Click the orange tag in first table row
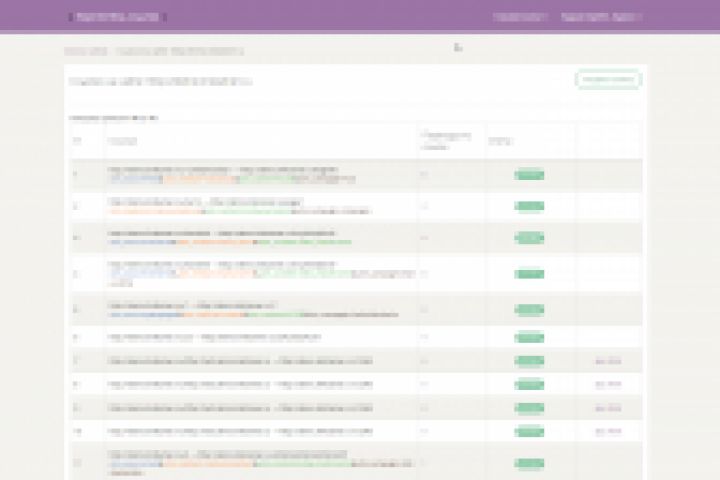This screenshot has height=480, width=720. pos(202,179)
